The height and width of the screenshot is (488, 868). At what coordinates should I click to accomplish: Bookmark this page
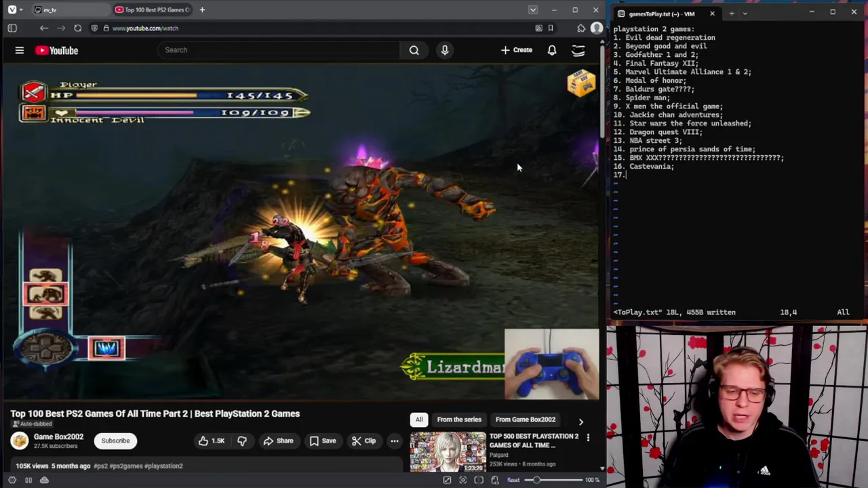click(x=551, y=28)
